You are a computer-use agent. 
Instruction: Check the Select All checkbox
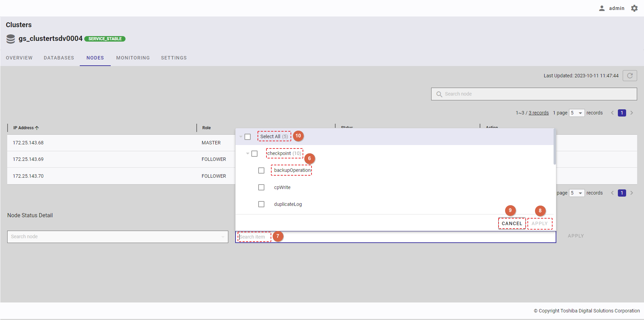[248, 137]
